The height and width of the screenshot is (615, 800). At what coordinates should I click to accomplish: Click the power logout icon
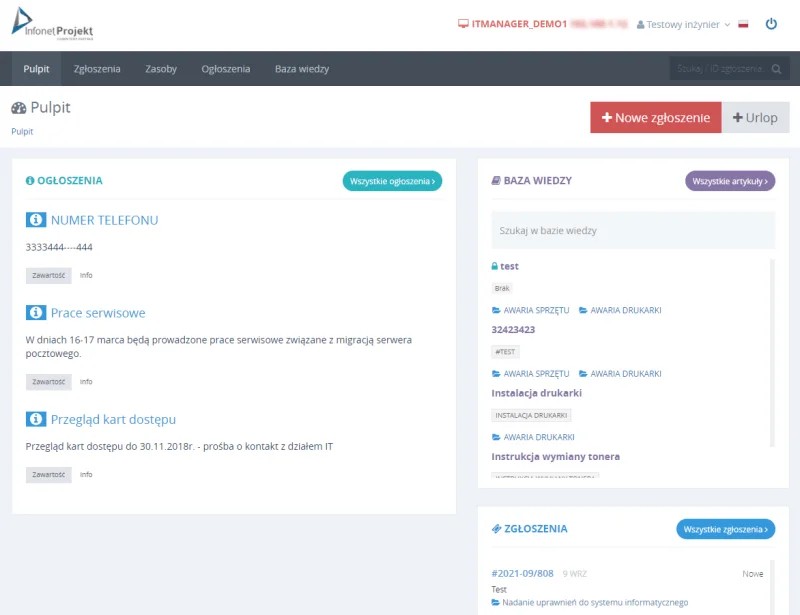(771, 24)
